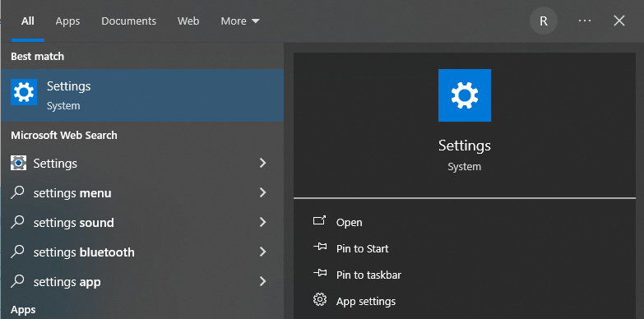
Task: Switch to the Documents tab
Action: [128, 21]
